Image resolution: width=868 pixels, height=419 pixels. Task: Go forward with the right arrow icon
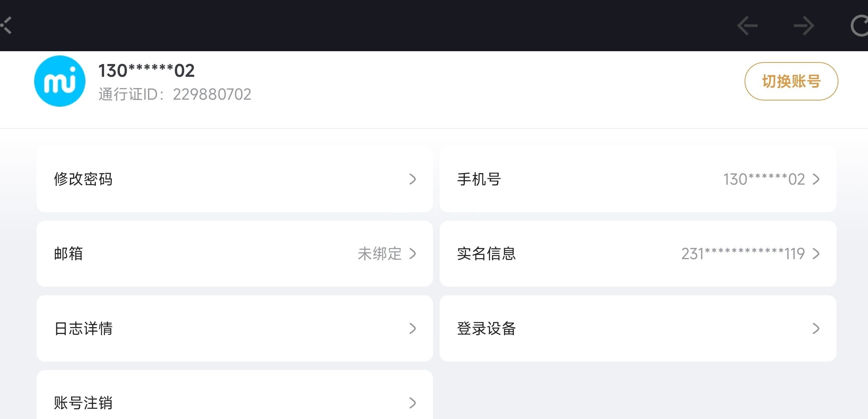(804, 26)
